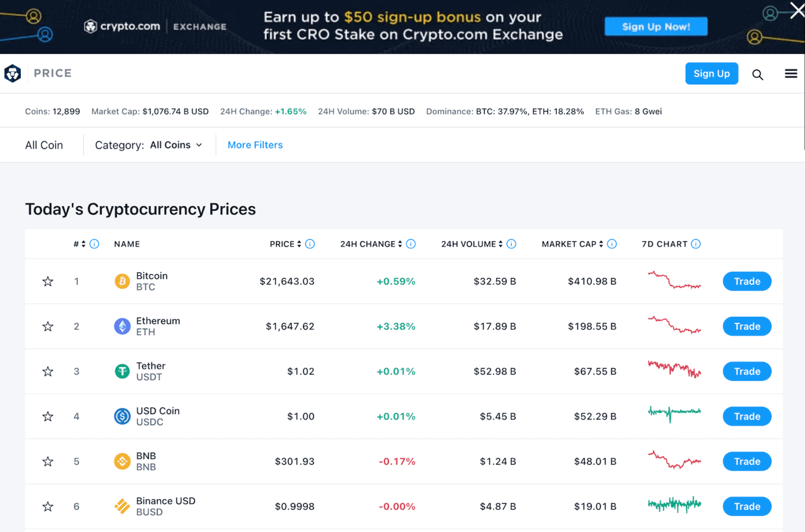Open Binance USD 7-day chart thumbnail
This screenshot has height=532, width=805.
pyautogui.click(x=674, y=504)
